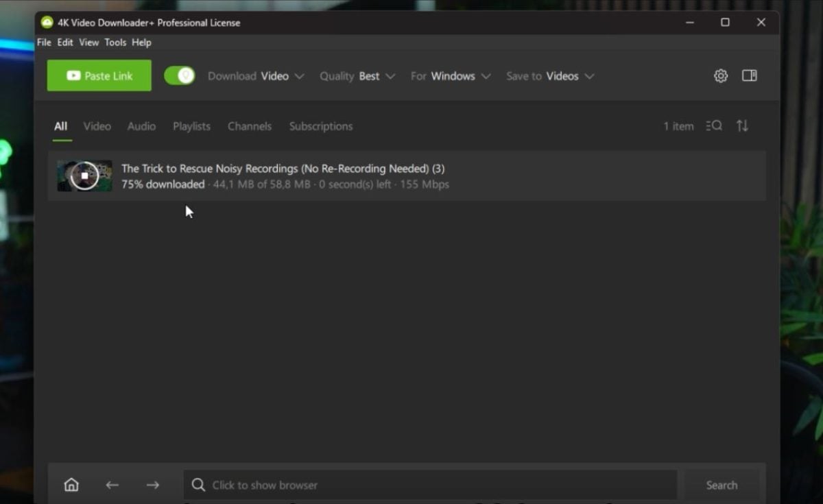Click the Search button
Screen dimensions: 823x504
[721, 485]
